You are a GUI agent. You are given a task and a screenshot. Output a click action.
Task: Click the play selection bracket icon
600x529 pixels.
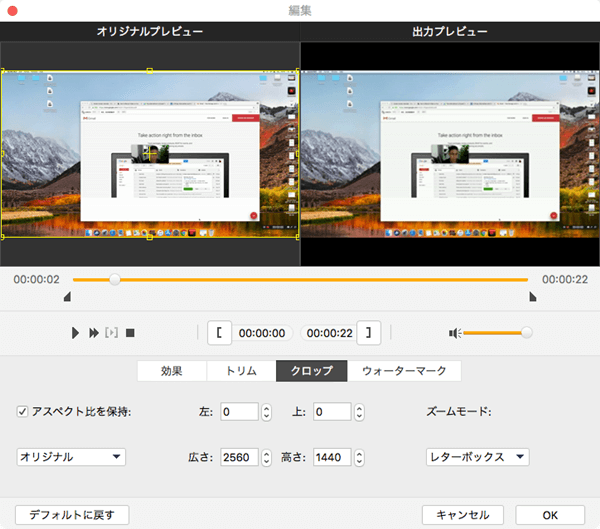pyautogui.click(x=111, y=333)
